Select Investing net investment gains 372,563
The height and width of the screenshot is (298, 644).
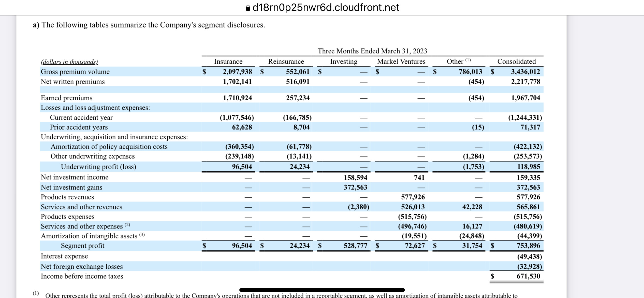[x=355, y=187]
